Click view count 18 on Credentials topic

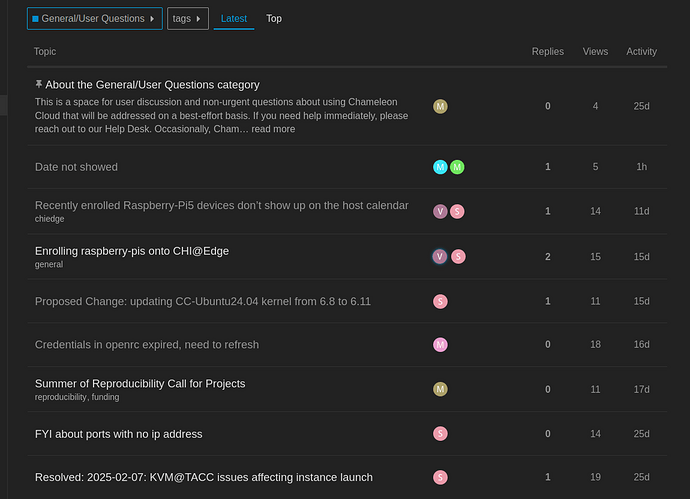click(x=595, y=345)
